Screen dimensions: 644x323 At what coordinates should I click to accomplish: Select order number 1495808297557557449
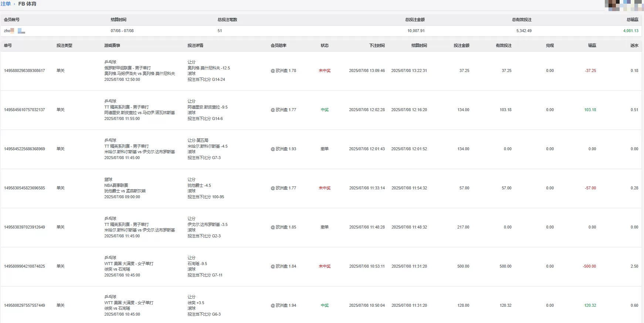click(24, 305)
